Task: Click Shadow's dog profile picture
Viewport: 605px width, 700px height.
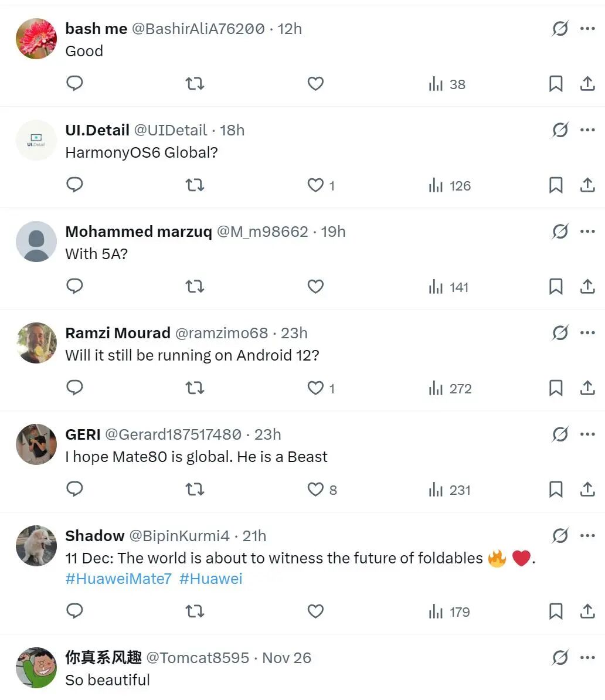Action: (36, 546)
